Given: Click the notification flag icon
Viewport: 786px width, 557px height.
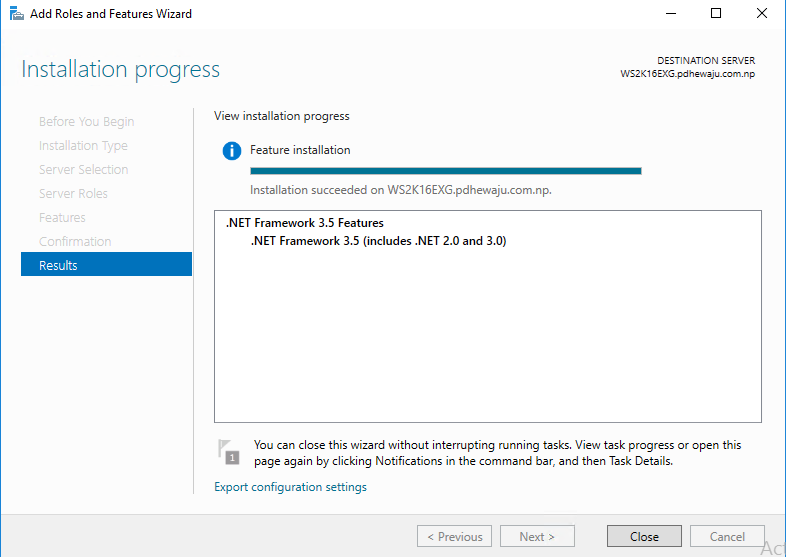Looking at the screenshot, I should (229, 451).
